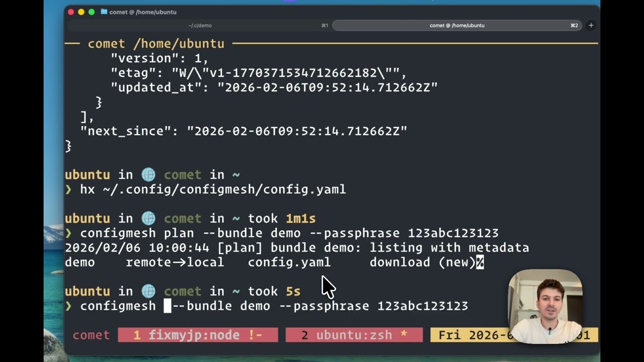The width and height of the screenshot is (644, 362).
Task: Place cursor at the text cursor block after "configmesh"
Action: [168, 306]
